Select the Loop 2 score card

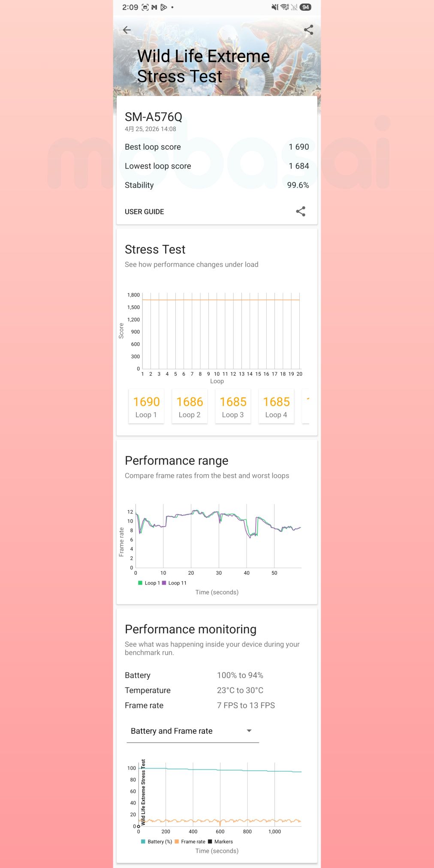190,407
